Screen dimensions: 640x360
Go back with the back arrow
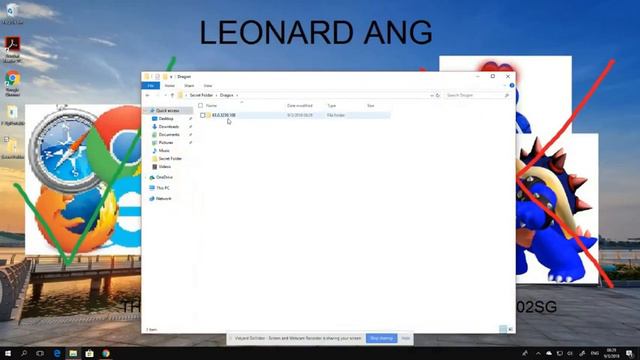click(x=147, y=95)
